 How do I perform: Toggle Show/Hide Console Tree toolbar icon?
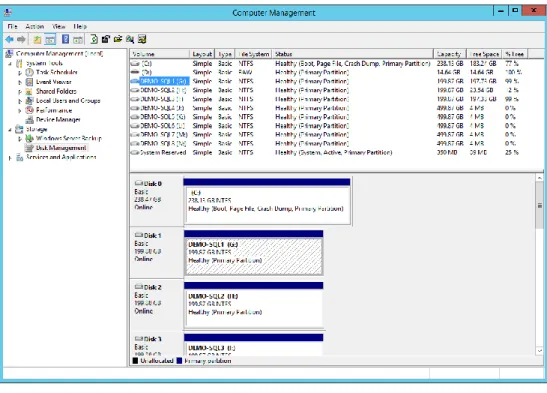50,39
